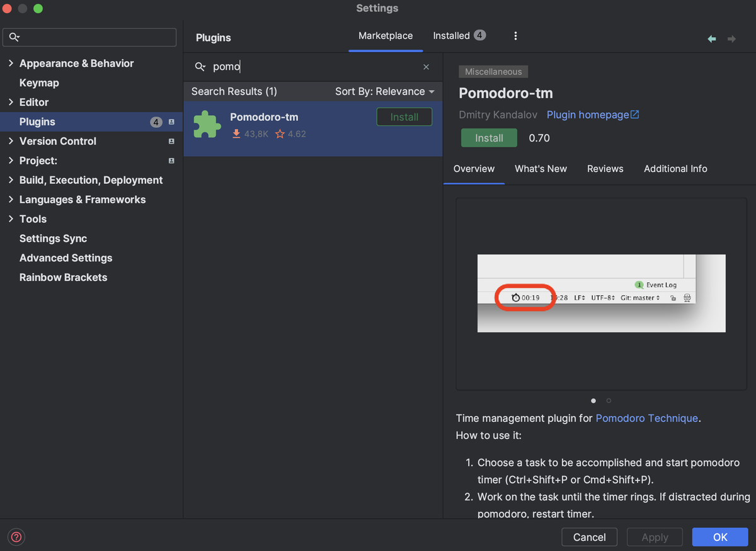Open help with the question mark icon
Image resolution: width=756 pixels, height=551 pixels.
coord(16,537)
